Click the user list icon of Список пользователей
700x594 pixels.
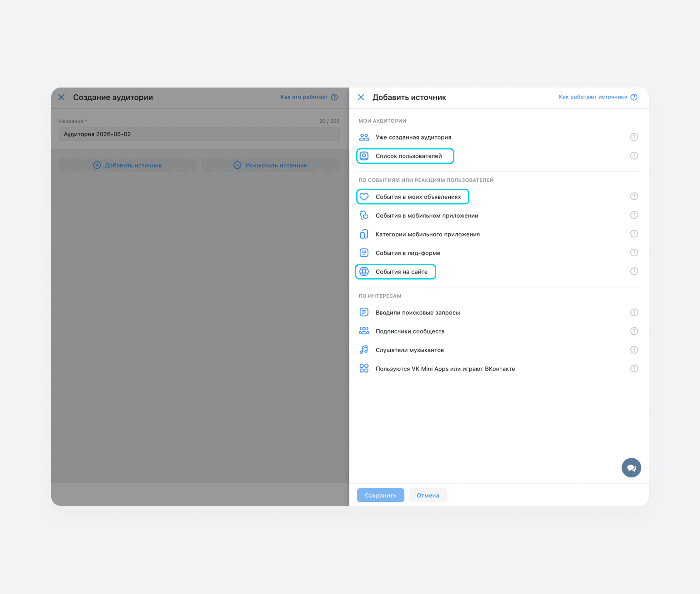point(364,156)
